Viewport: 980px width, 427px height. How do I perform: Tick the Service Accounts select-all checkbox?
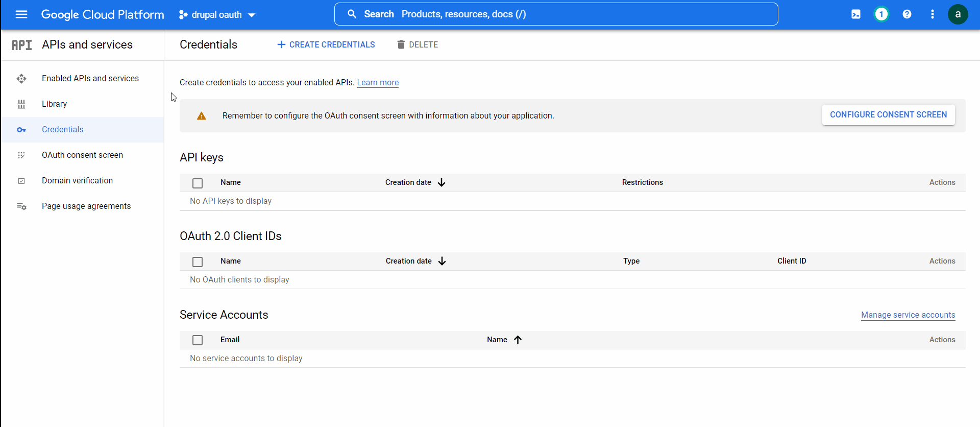pyautogui.click(x=198, y=340)
